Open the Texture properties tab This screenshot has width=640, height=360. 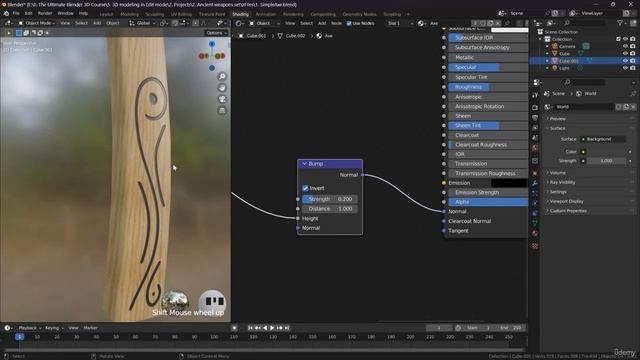(535, 246)
